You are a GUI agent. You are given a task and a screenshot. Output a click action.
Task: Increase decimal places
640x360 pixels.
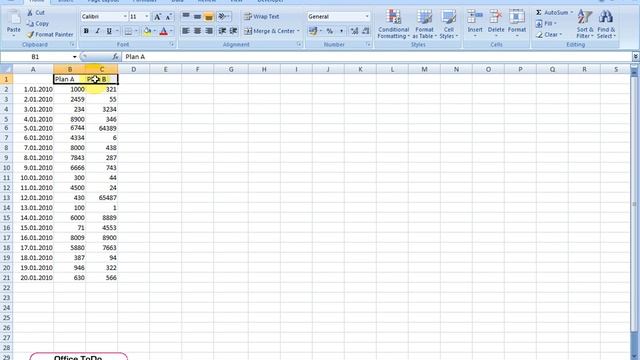354,31
